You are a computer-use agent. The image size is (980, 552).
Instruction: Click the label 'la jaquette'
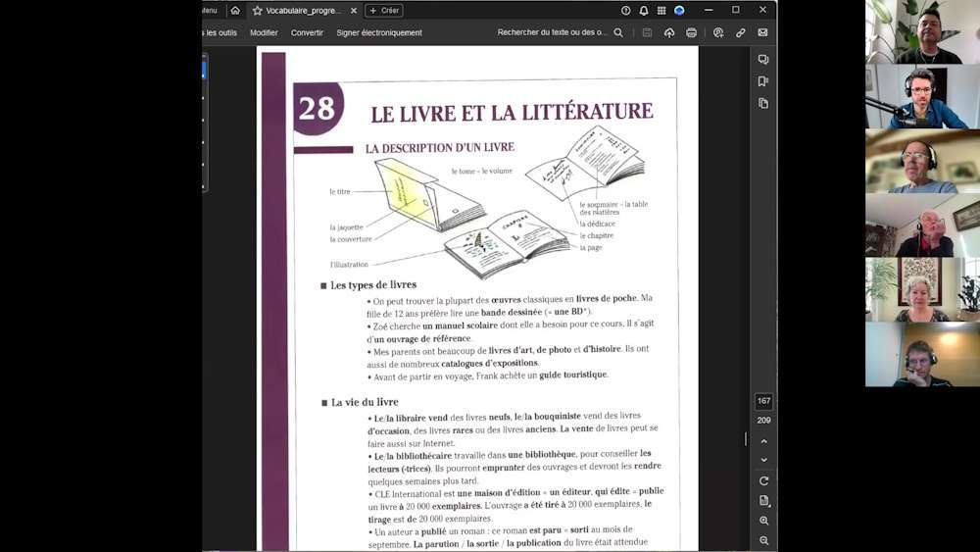[x=346, y=227]
